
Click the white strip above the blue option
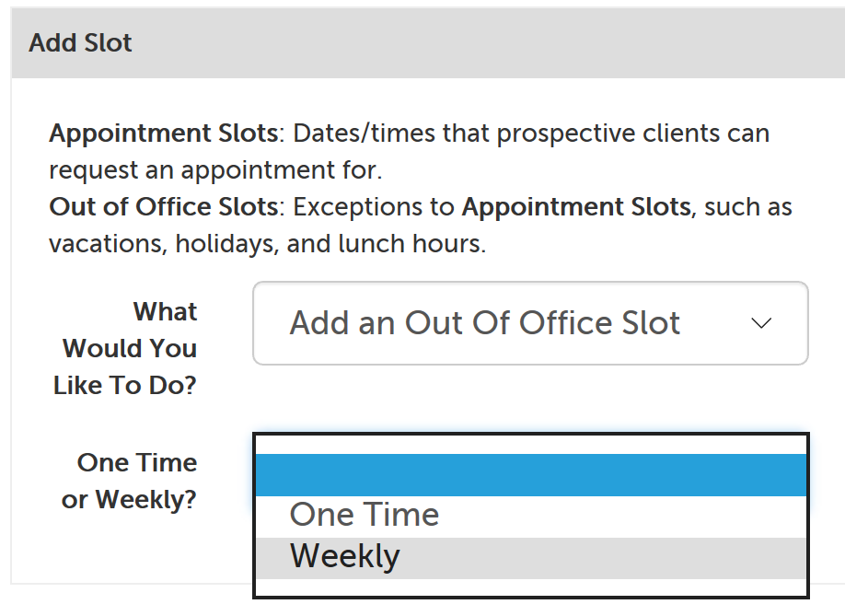(x=530, y=444)
